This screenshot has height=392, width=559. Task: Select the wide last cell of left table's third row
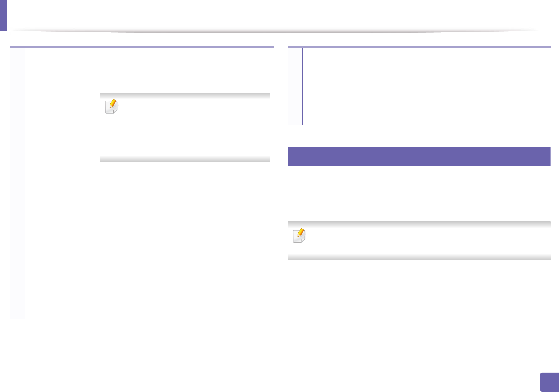pos(185,222)
